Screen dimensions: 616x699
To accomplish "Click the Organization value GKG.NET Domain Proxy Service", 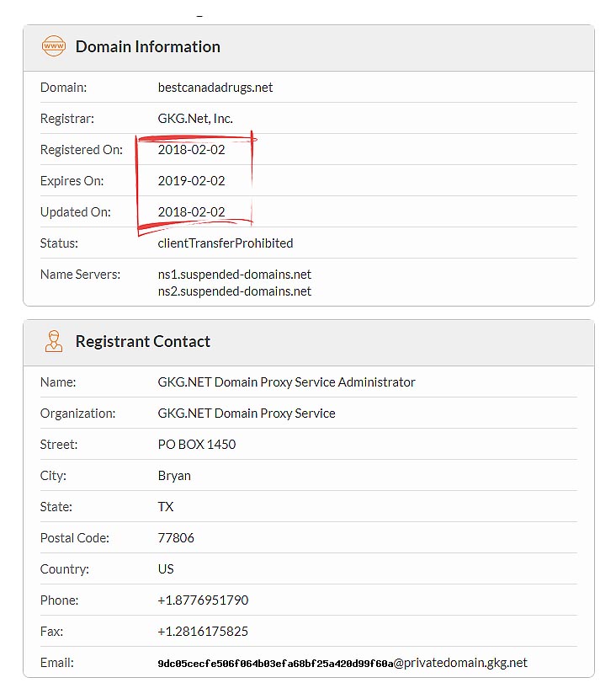I will (247, 414).
